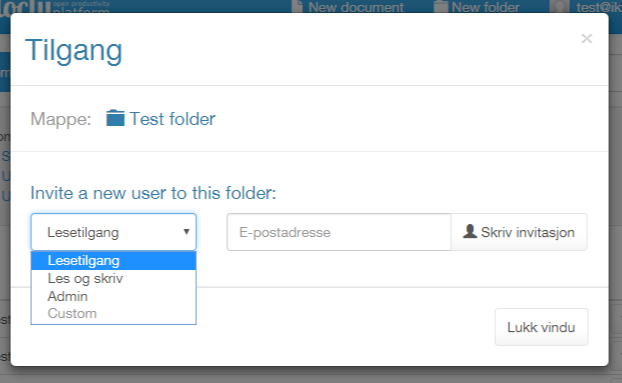Viewport: 622px width, 383px height.
Task: Click the New folder header link
Action: pyautogui.click(x=486, y=7)
